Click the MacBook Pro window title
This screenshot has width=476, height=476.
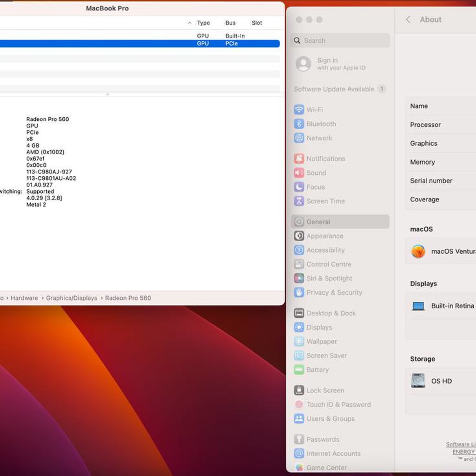(x=107, y=8)
